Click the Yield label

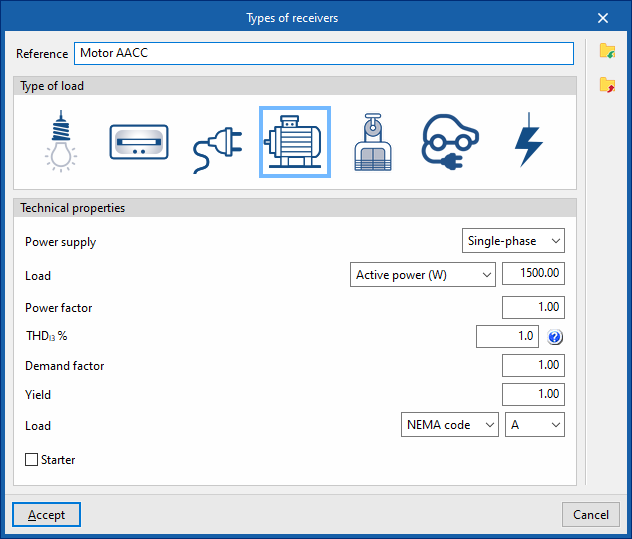(x=38, y=395)
